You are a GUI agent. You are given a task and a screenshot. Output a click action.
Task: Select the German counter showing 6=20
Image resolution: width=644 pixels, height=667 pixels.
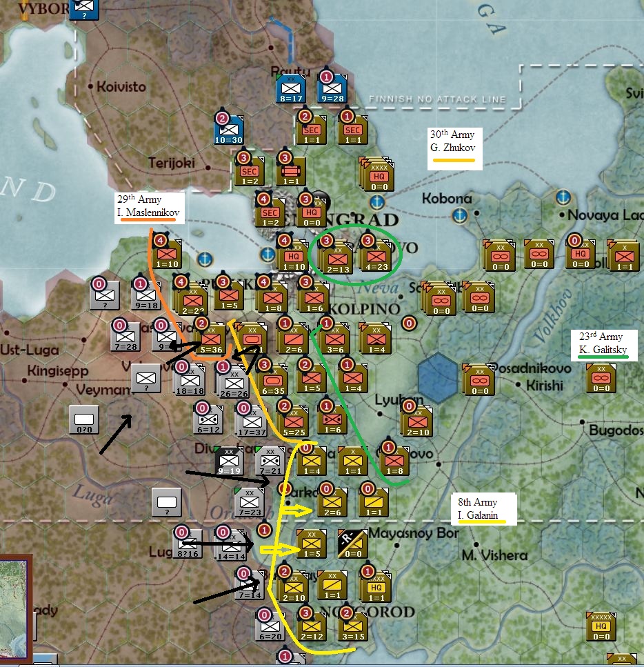click(270, 627)
